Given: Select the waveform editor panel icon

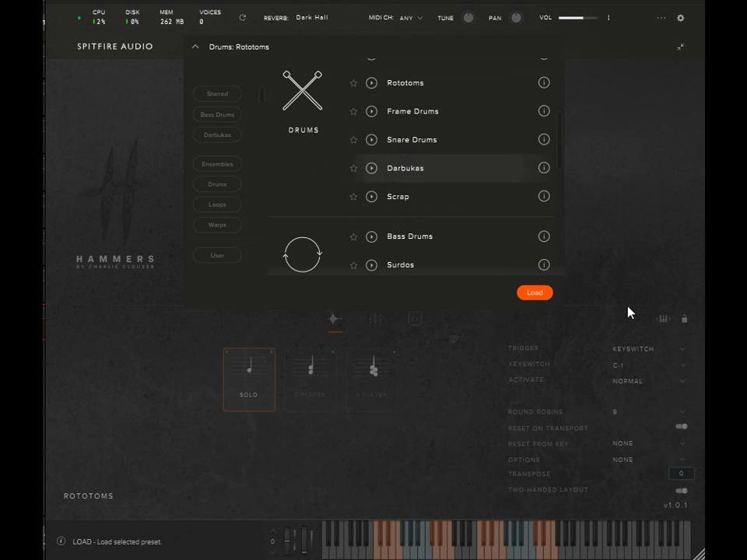Looking at the screenshot, I should 333,318.
